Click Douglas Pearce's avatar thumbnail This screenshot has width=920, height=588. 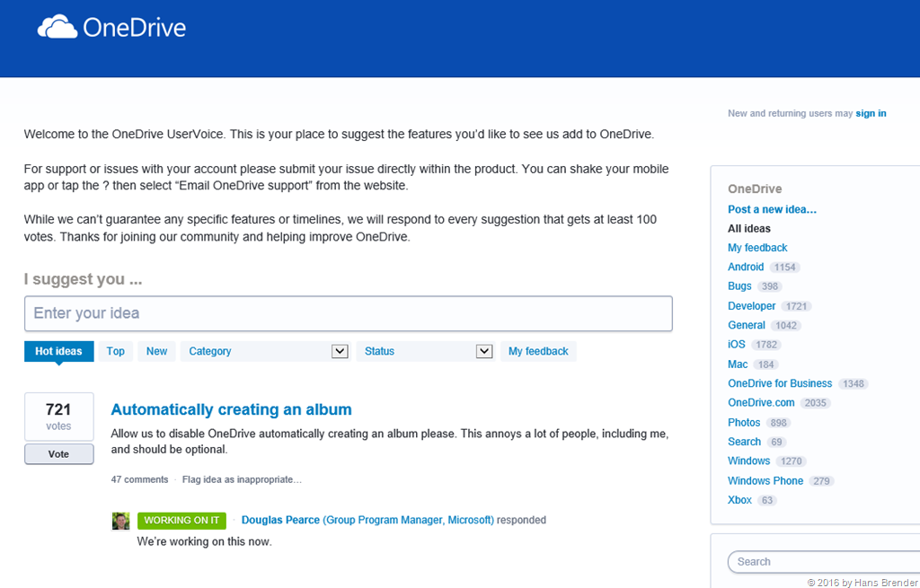point(120,521)
